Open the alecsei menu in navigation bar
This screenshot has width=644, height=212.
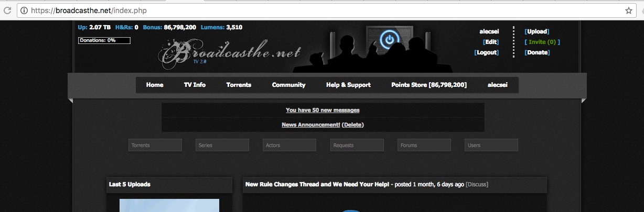pyautogui.click(x=498, y=85)
